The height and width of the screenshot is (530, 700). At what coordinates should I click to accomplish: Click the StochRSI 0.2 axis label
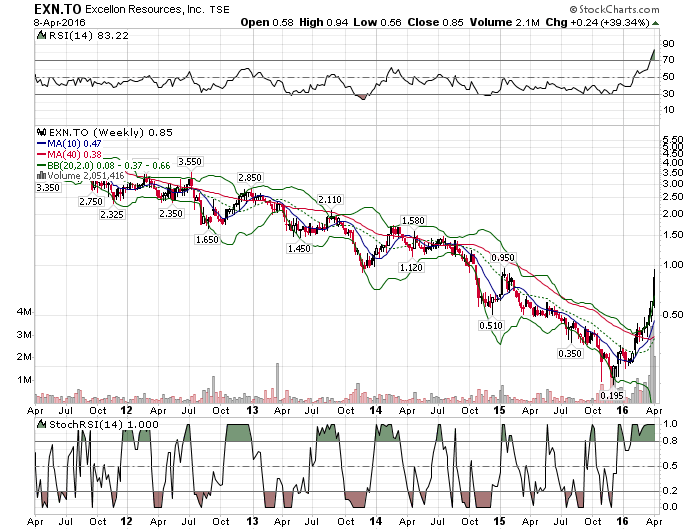click(670, 491)
